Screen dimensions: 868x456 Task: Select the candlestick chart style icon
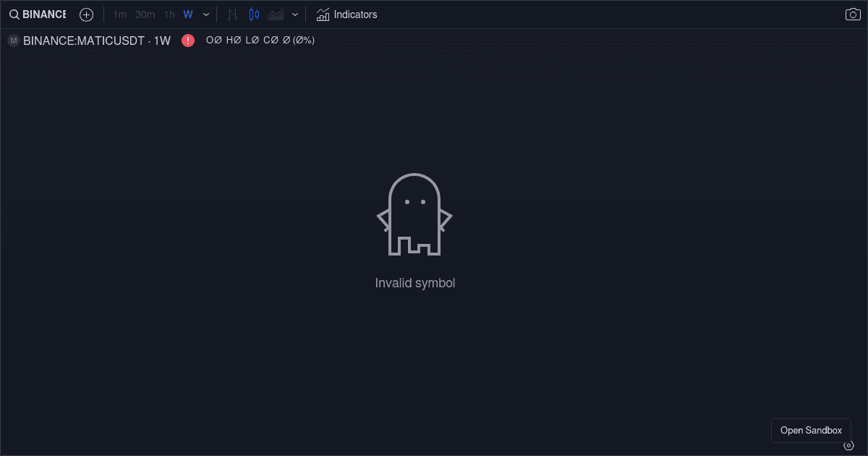click(253, 14)
